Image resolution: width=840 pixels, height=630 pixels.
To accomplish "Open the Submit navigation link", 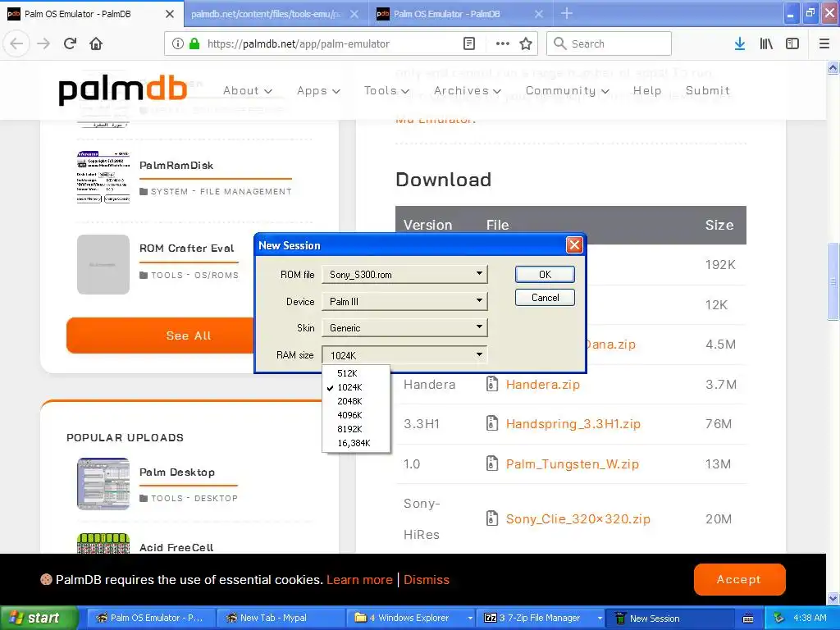I will pos(708,90).
